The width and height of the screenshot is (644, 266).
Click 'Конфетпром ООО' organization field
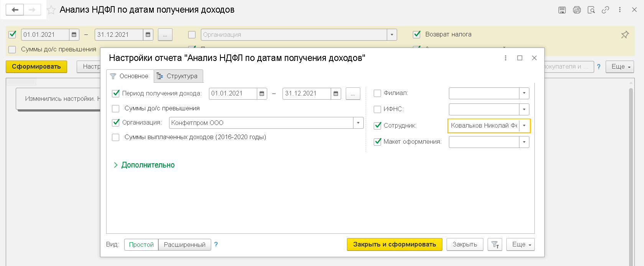(261, 123)
